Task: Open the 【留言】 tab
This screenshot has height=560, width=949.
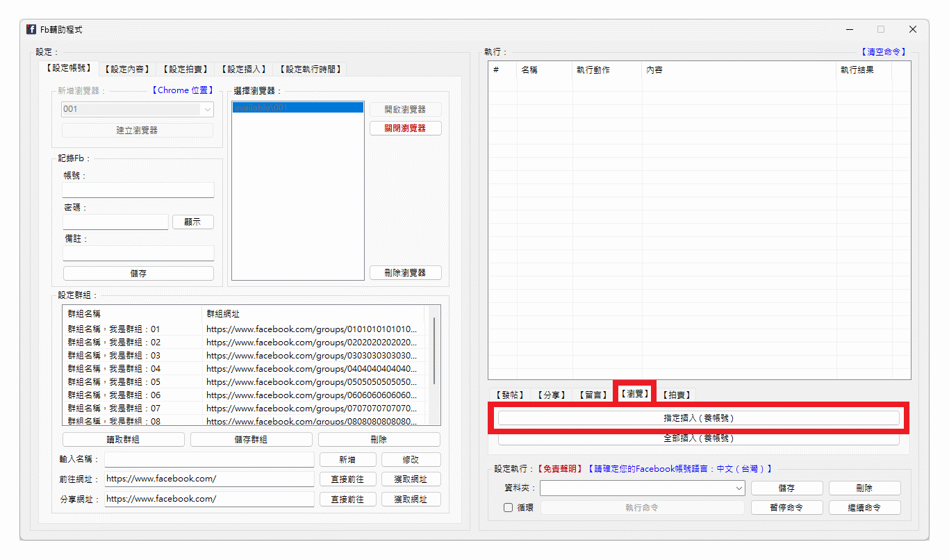Action: click(x=593, y=395)
